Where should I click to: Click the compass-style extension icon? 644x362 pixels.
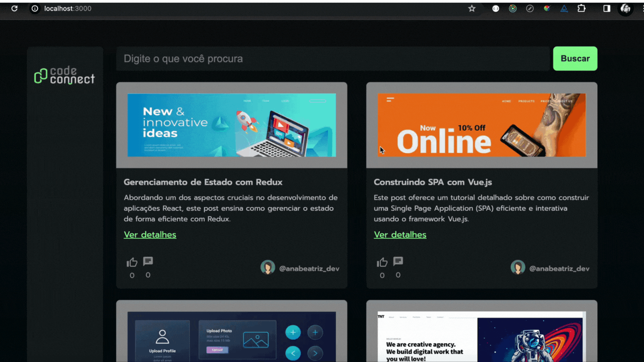(x=530, y=8)
